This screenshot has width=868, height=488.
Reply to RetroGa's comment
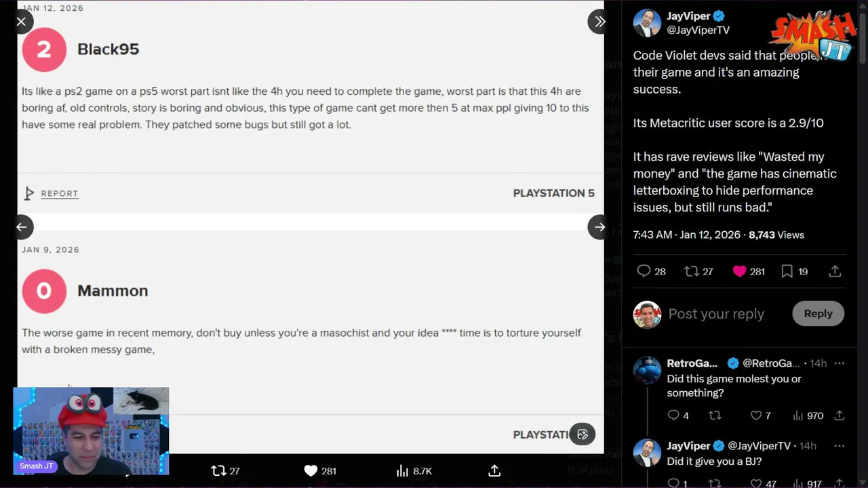point(673,415)
